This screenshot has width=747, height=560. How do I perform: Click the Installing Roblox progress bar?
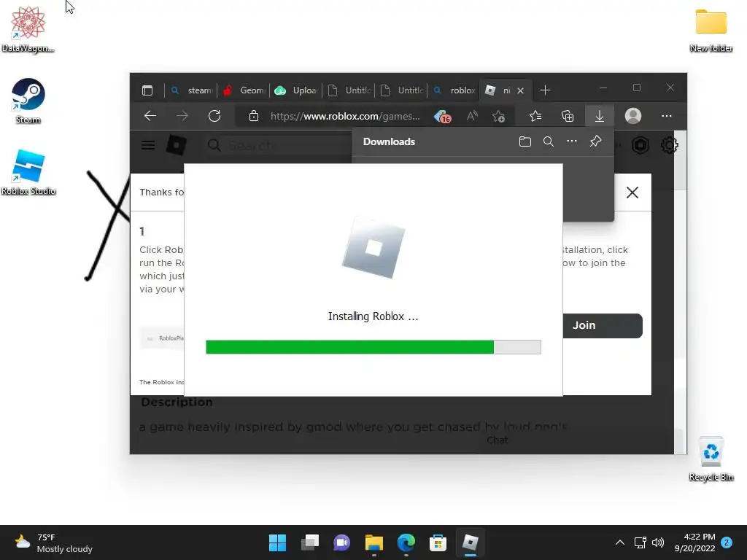click(x=373, y=347)
